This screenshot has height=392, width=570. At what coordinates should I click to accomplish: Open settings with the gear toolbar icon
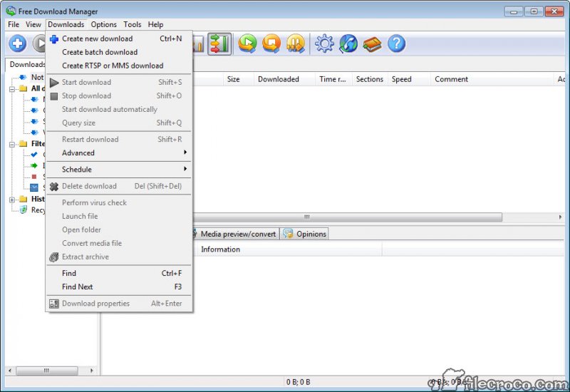324,43
